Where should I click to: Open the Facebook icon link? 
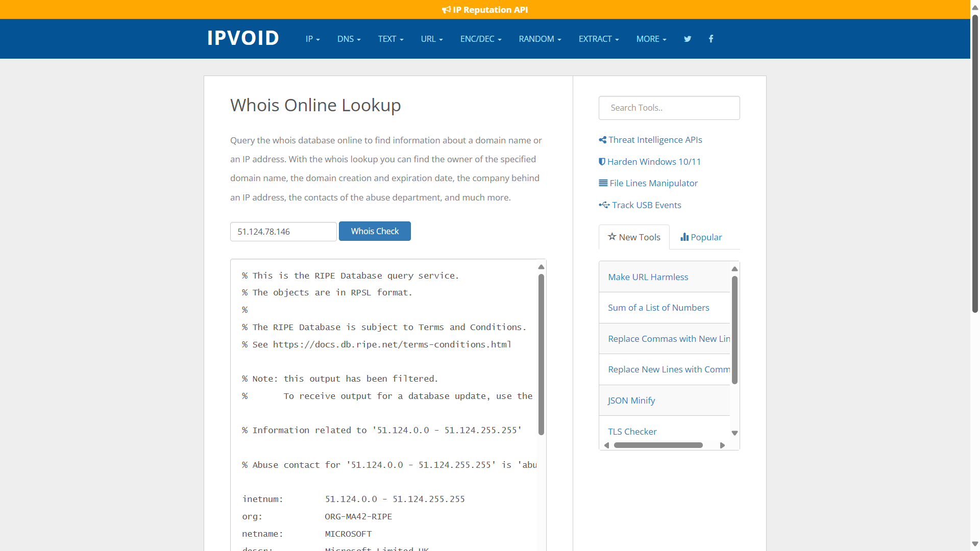click(x=711, y=39)
